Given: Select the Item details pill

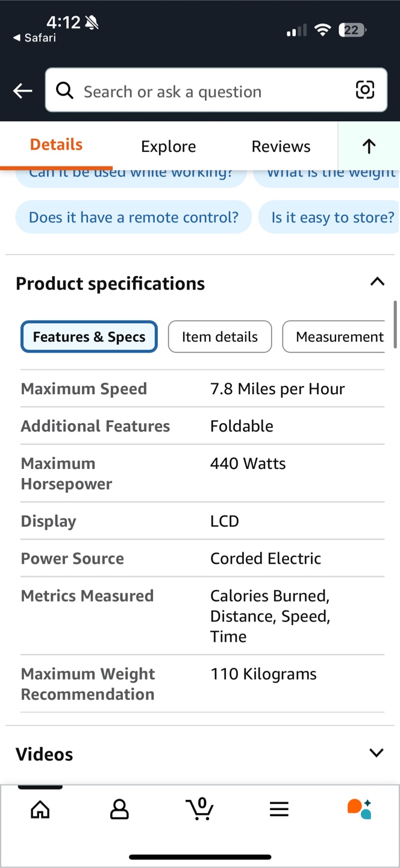Looking at the screenshot, I should pyautogui.click(x=220, y=336).
